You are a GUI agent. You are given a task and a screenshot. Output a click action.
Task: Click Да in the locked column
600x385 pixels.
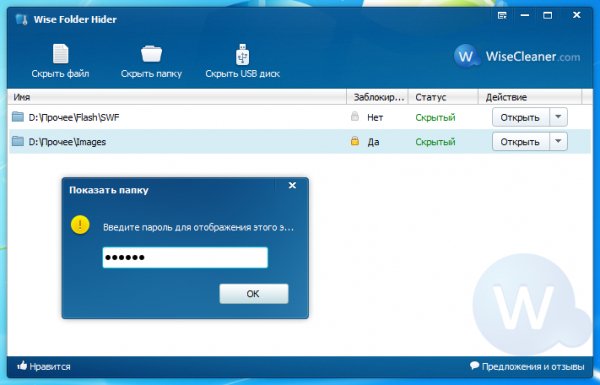pyautogui.click(x=373, y=142)
